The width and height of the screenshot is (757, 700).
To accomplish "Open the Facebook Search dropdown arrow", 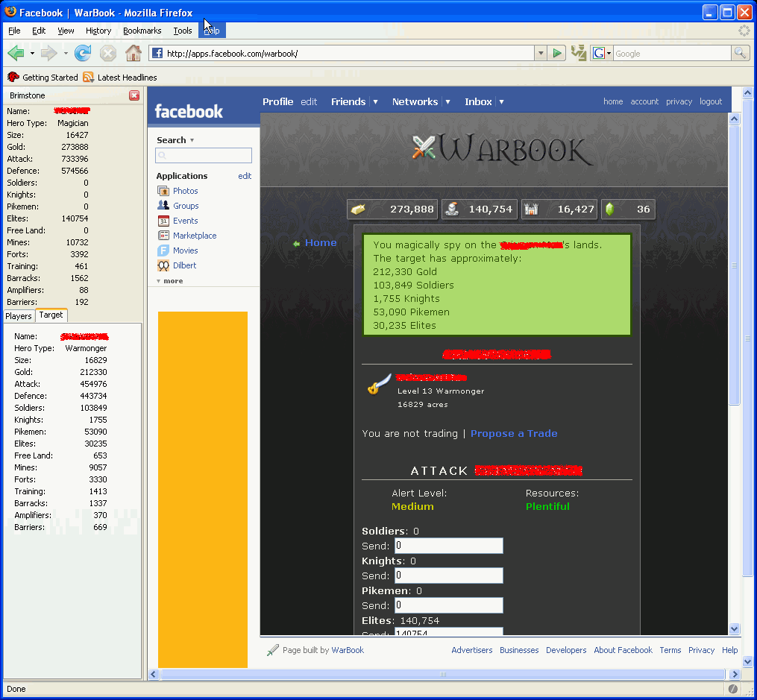I will point(192,140).
